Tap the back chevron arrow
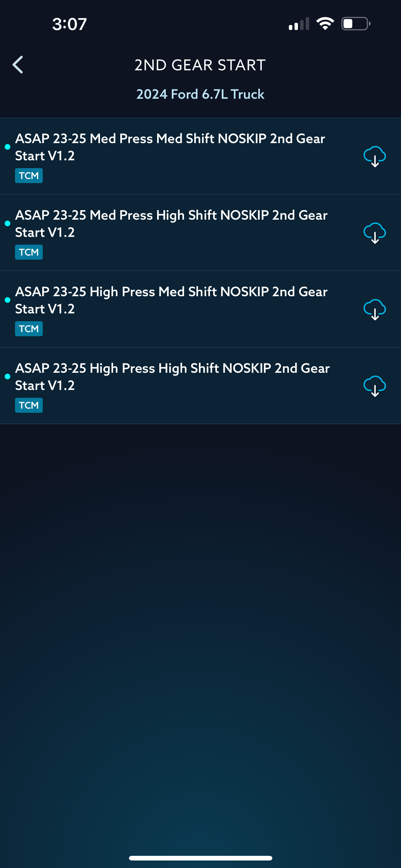This screenshot has width=401, height=868. 18,65
